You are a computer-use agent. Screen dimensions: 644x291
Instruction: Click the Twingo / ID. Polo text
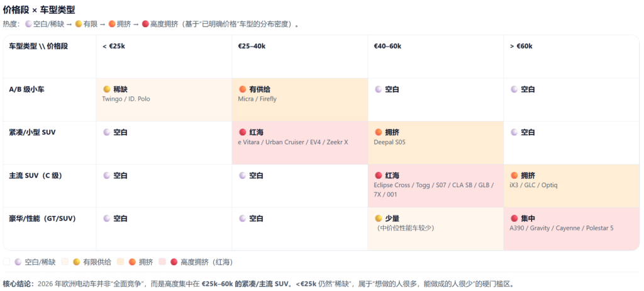point(126,99)
